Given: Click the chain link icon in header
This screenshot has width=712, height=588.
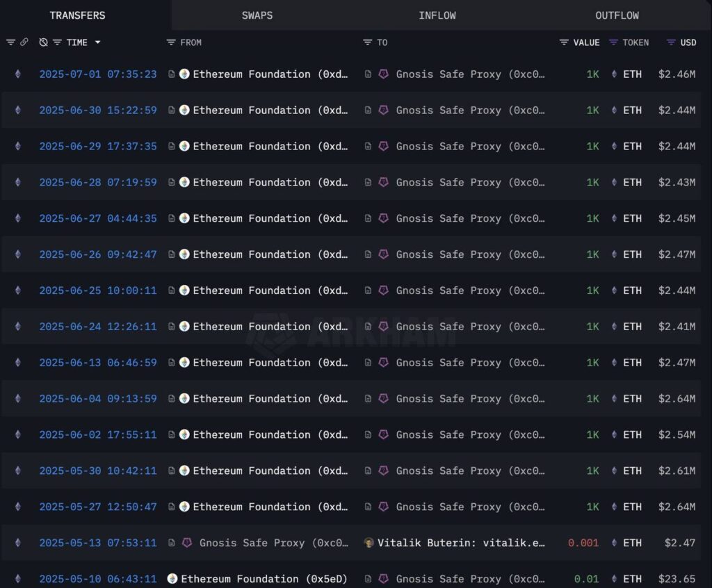Looking at the screenshot, I should coord(24,42).
